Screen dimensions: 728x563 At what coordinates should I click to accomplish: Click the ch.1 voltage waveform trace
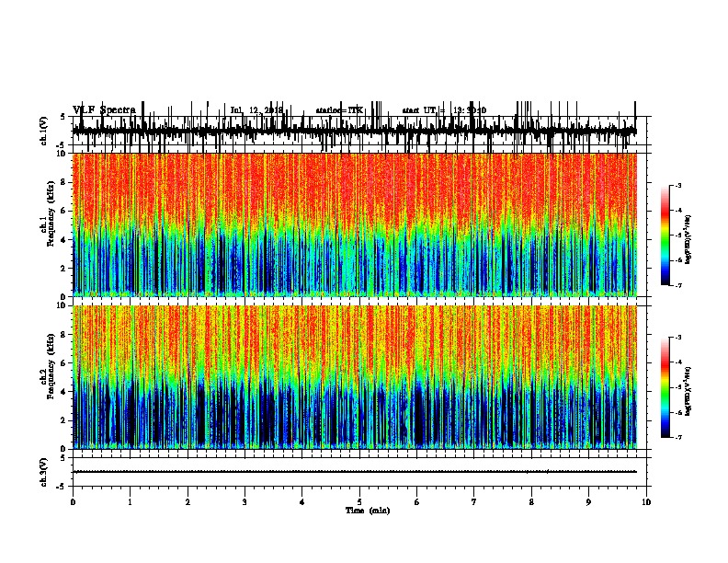pyautogui.click(x=354, y=130)
